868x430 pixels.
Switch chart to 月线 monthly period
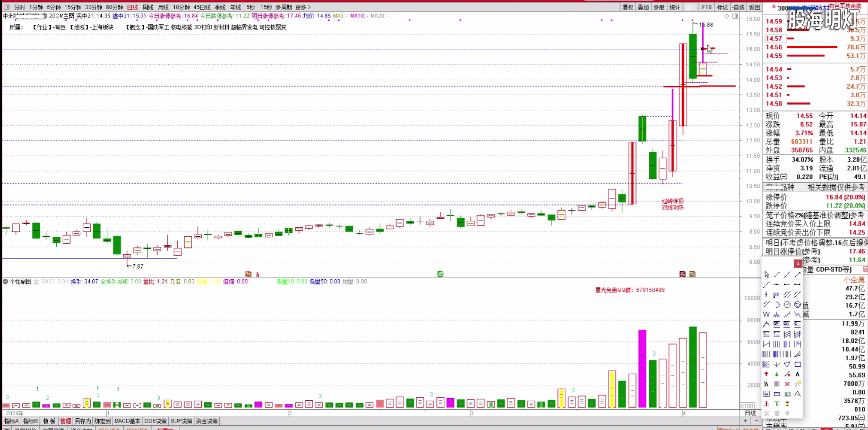164,7
